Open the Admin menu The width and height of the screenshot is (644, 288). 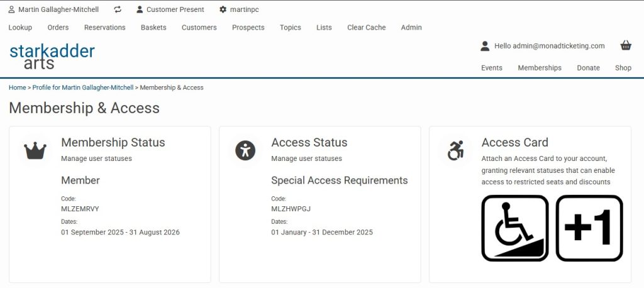click(x=411, y=28)
